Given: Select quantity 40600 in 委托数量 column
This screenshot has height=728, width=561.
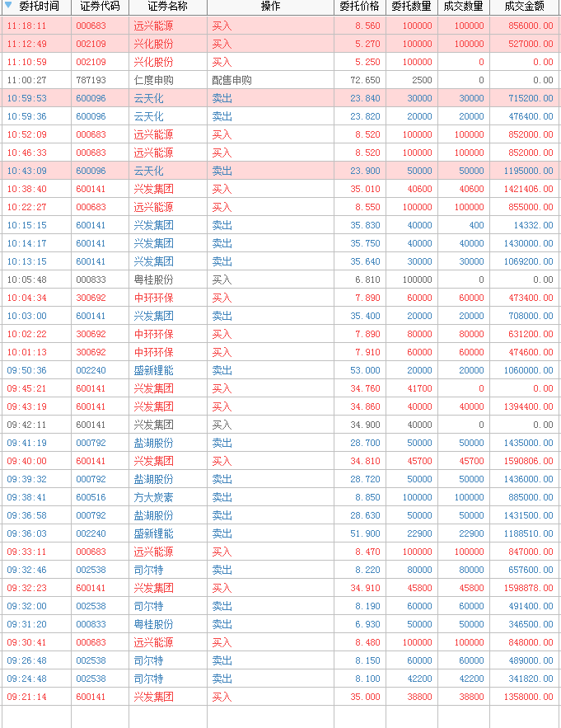Looking at the screenshot, I should 419,189.
